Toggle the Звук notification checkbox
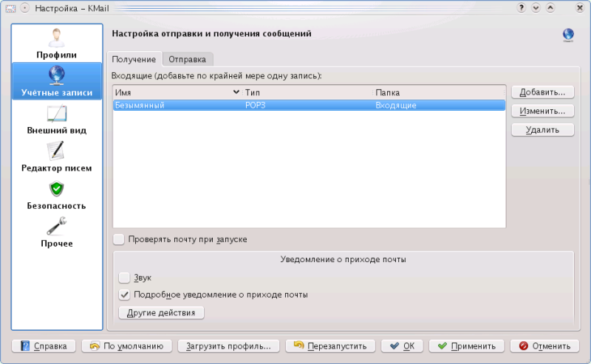 point(124,278)
